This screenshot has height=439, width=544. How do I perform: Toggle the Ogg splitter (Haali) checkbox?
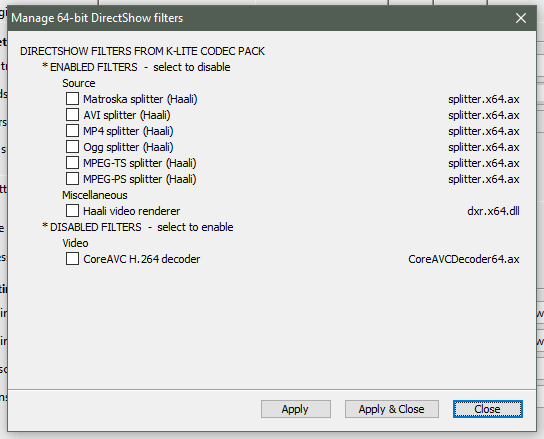(x=72, y=147)
